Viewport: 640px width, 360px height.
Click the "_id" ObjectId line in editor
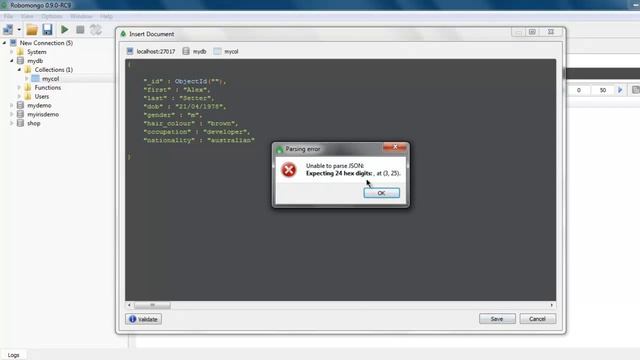tap(184, 81)
